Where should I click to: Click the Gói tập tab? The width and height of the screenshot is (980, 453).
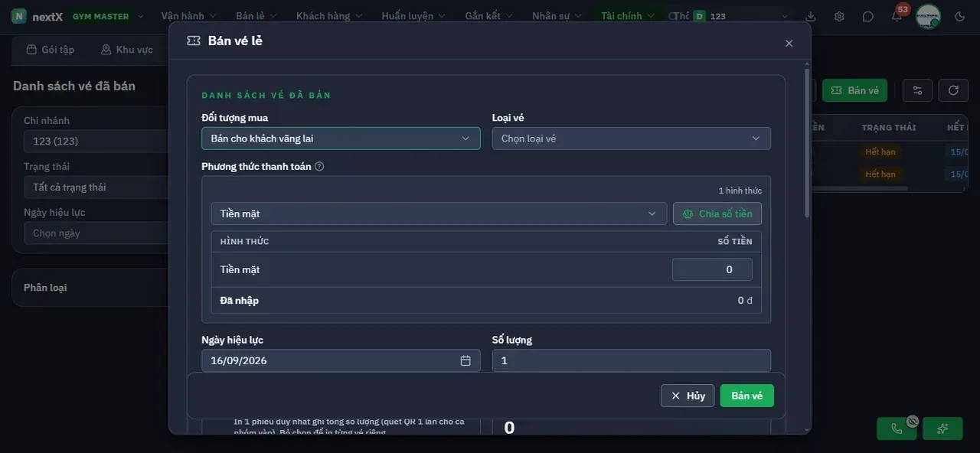point(51,50)
